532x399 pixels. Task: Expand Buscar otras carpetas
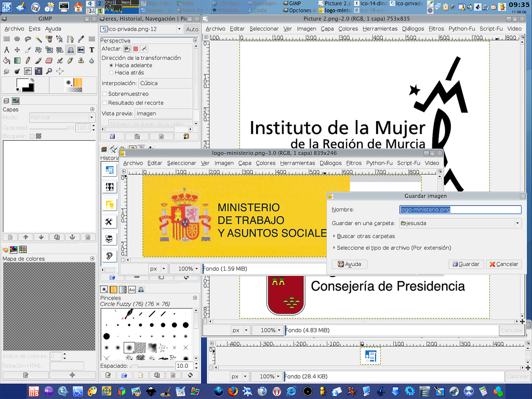tap(363, 236)
